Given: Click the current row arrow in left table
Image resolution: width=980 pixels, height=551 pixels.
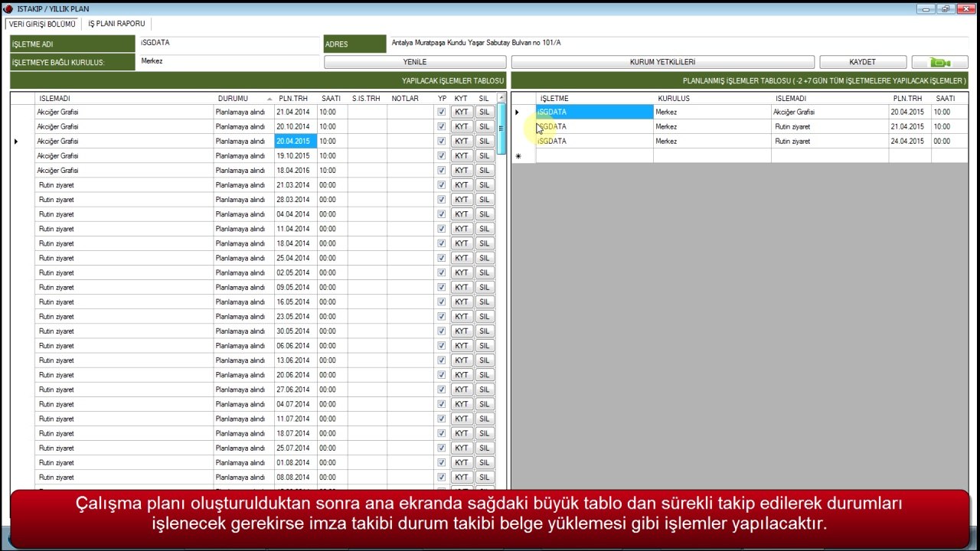Looking at the screenshot, I should click(x=17, y=141).
